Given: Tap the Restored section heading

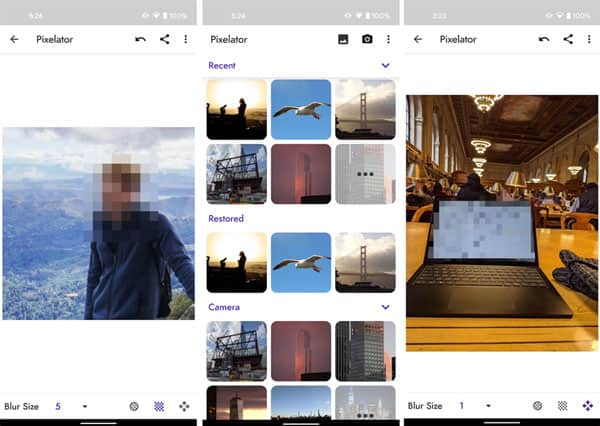Looking at the screenshot, I should click(226, 218).
